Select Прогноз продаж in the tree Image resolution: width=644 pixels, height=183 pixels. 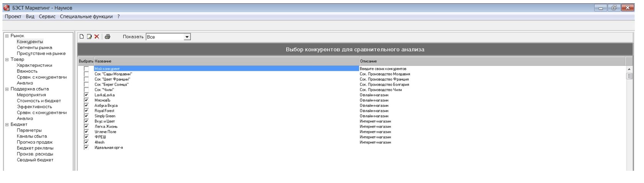(x=35, y=142)
